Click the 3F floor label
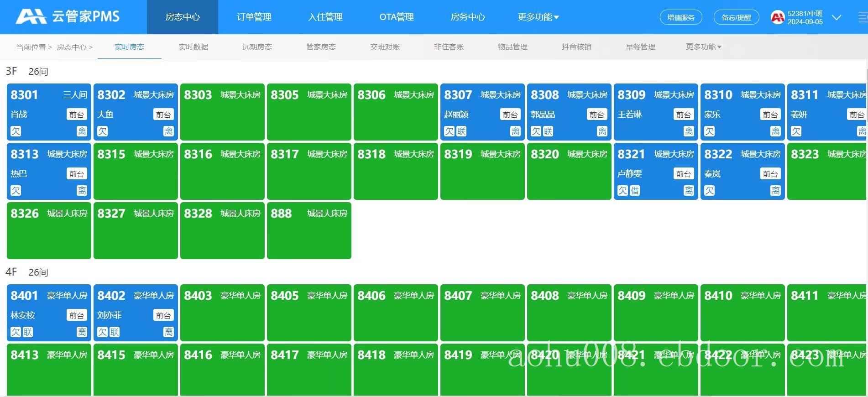 click(11, 71)
